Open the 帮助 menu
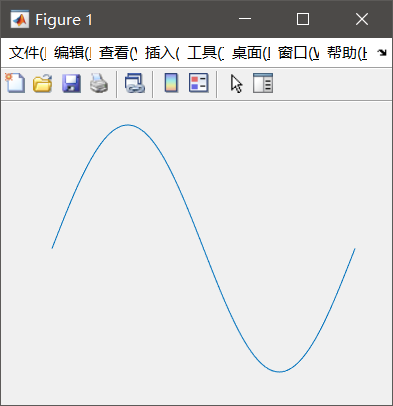The height and width of the screenshot is (406, 393). [347, 53]
